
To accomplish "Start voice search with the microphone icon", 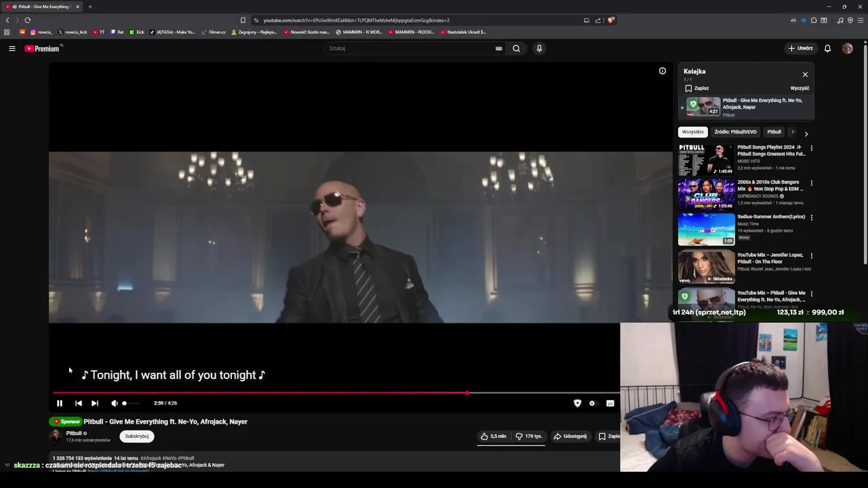I will [x=539, y=48].
